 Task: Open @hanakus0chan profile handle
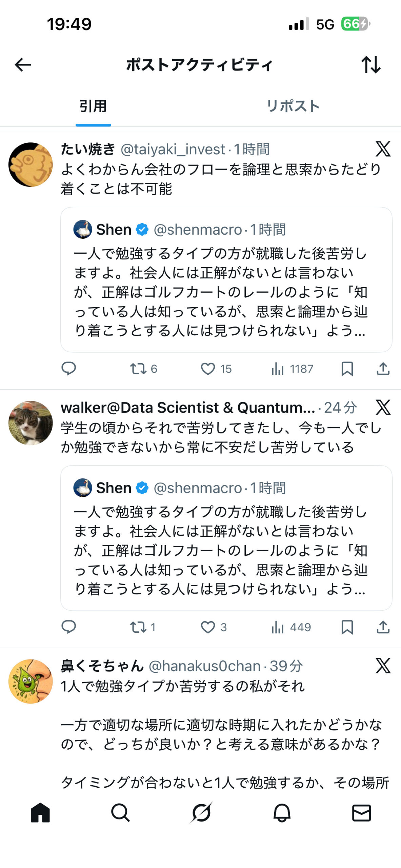point(204,666)
